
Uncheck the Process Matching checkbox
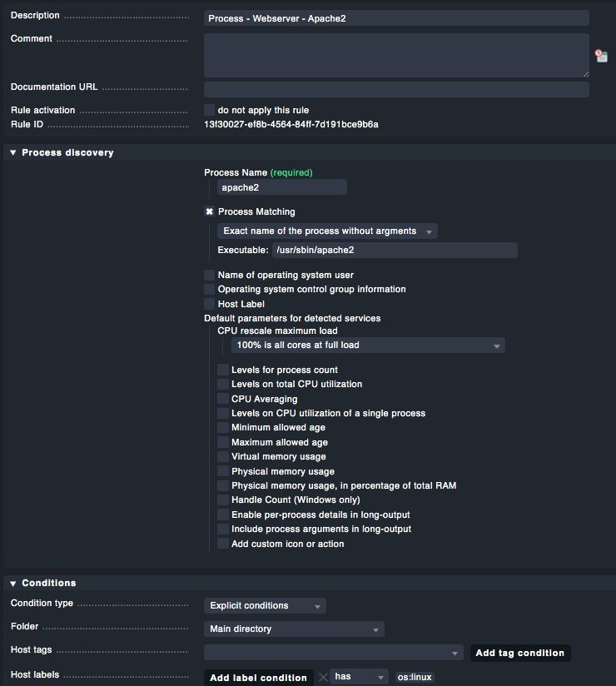210,211
